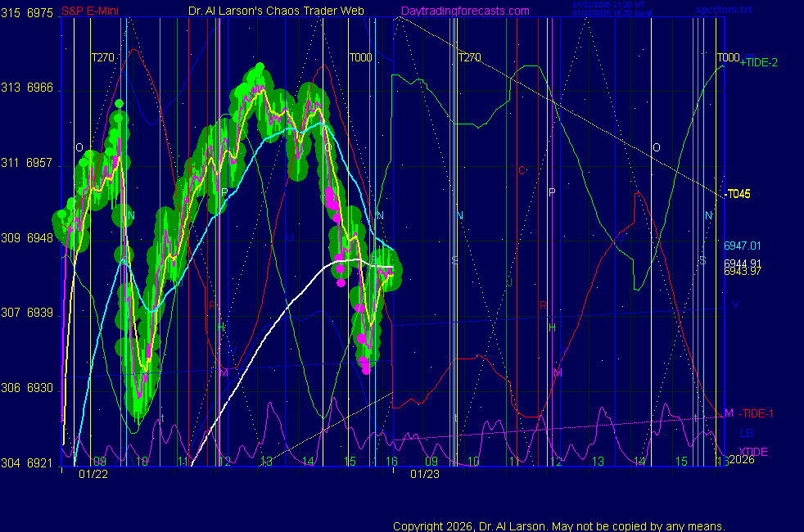Click the -T045 yellow line label

click(x=738, y=194)
